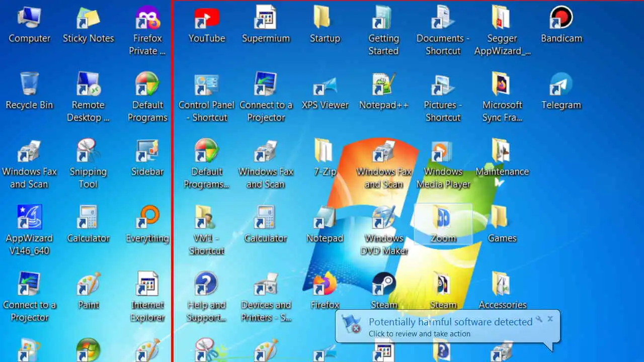Launch Bandicam from the desktop

tap(561, 24)
